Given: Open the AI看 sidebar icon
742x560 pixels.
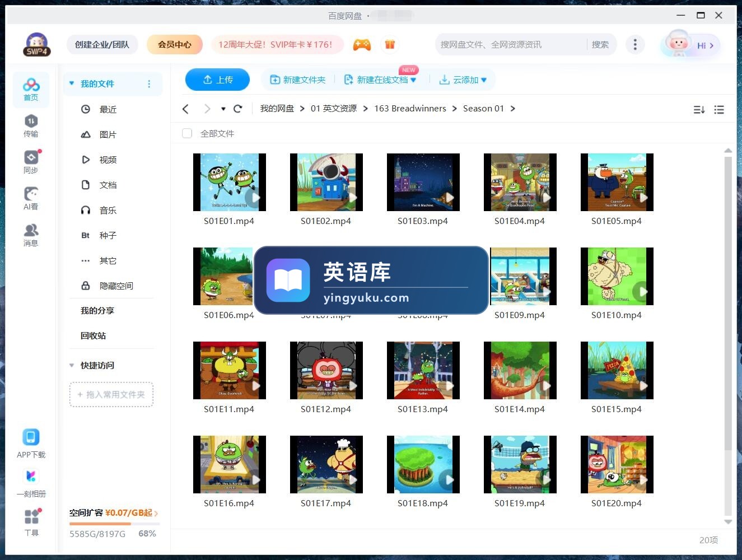Looking at the screenshot, I should pos(31,199).
